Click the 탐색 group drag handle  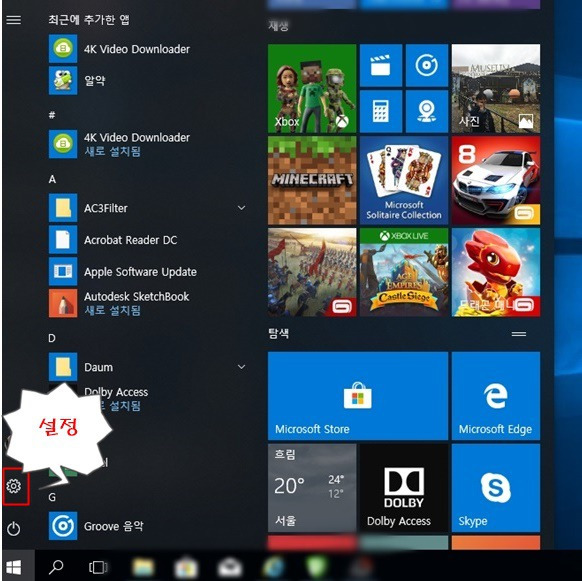[x=519, y=334]
